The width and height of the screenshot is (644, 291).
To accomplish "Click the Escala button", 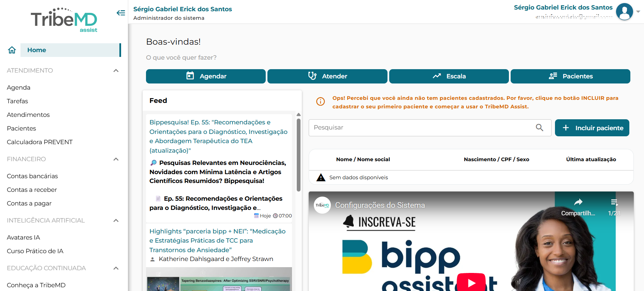I will [x=449, y=76].
